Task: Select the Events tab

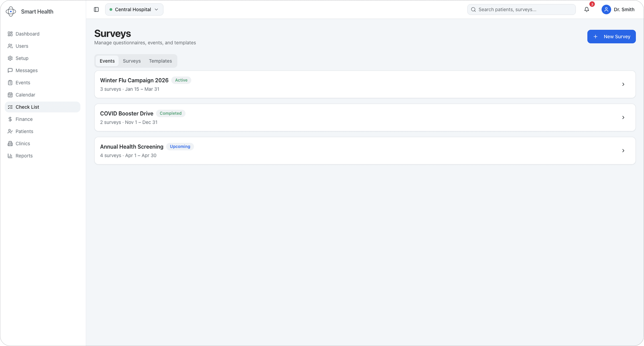Action: pos(107,61)
